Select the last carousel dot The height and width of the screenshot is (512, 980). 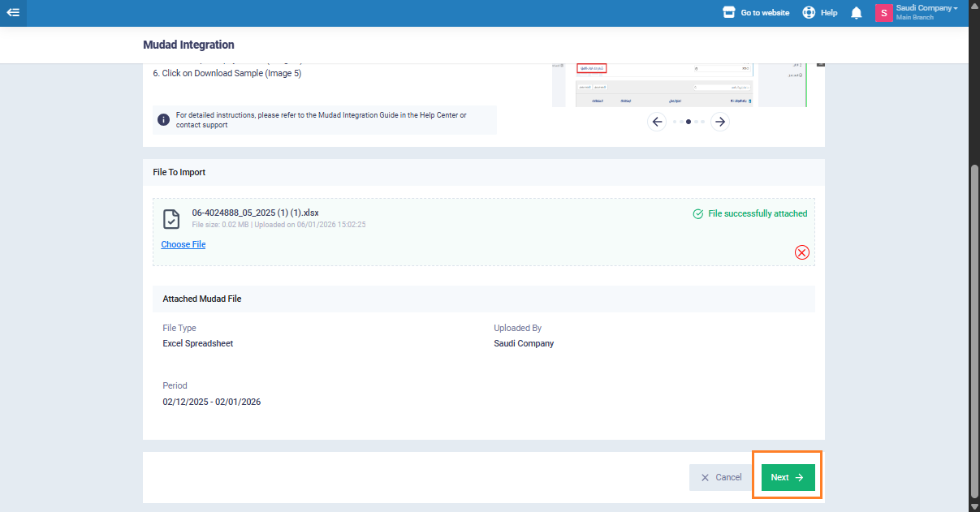click(x=702, y=122)
